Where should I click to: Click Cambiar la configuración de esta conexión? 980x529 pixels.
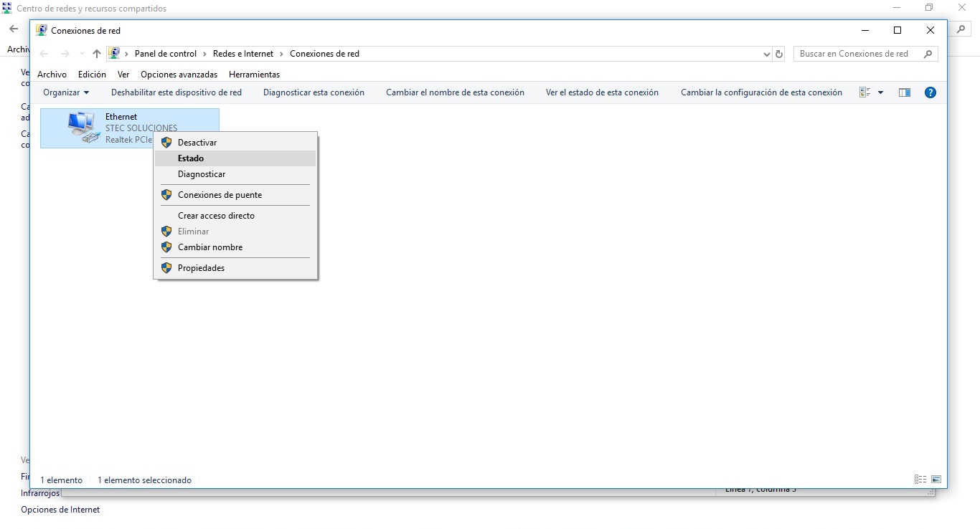pos(761,92)
